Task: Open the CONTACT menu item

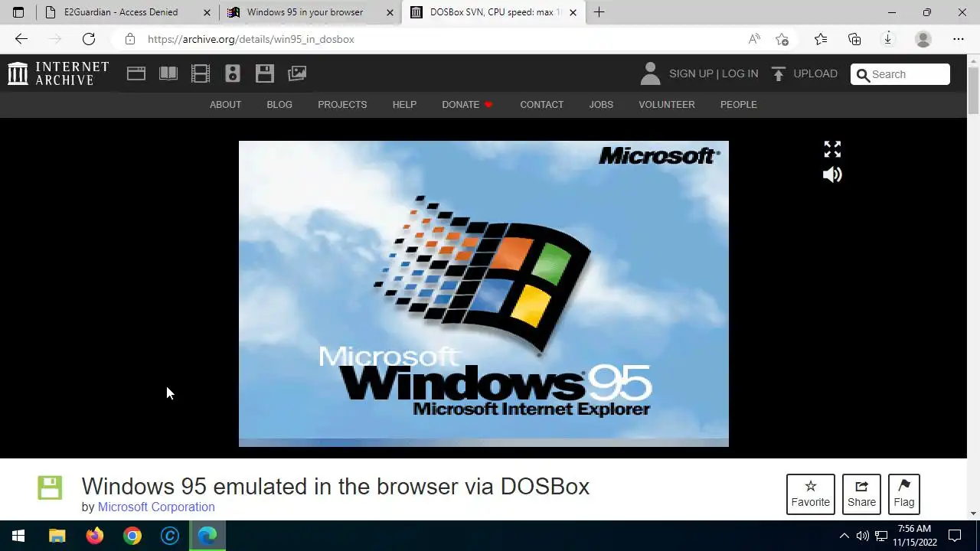Action: [542, 105]
